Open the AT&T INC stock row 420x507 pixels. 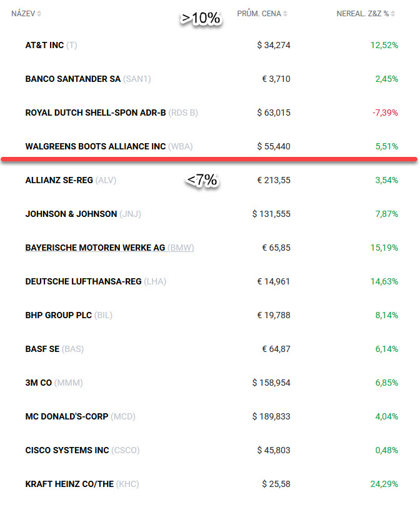(x=44, y=45)
